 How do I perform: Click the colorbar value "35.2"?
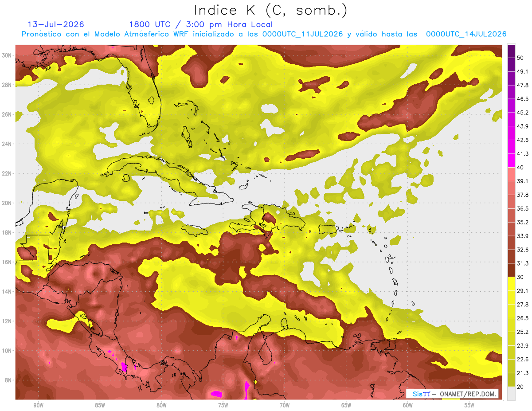click(x=523, y=222)
